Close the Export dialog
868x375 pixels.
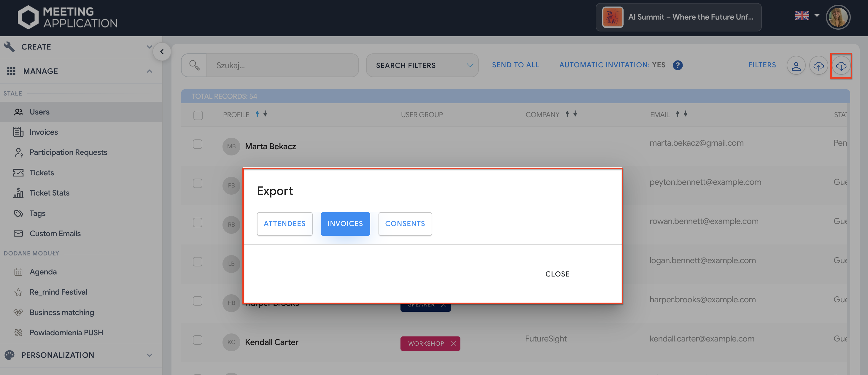coord(557,274)
